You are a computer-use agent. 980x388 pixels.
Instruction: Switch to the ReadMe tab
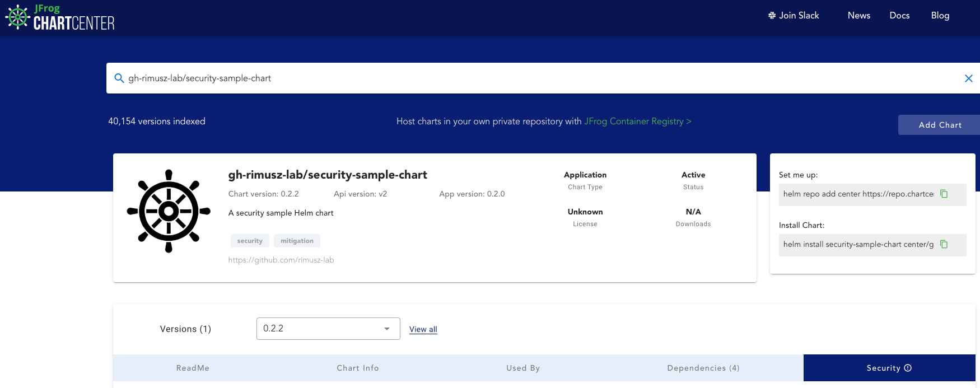[x=193, y=368]
